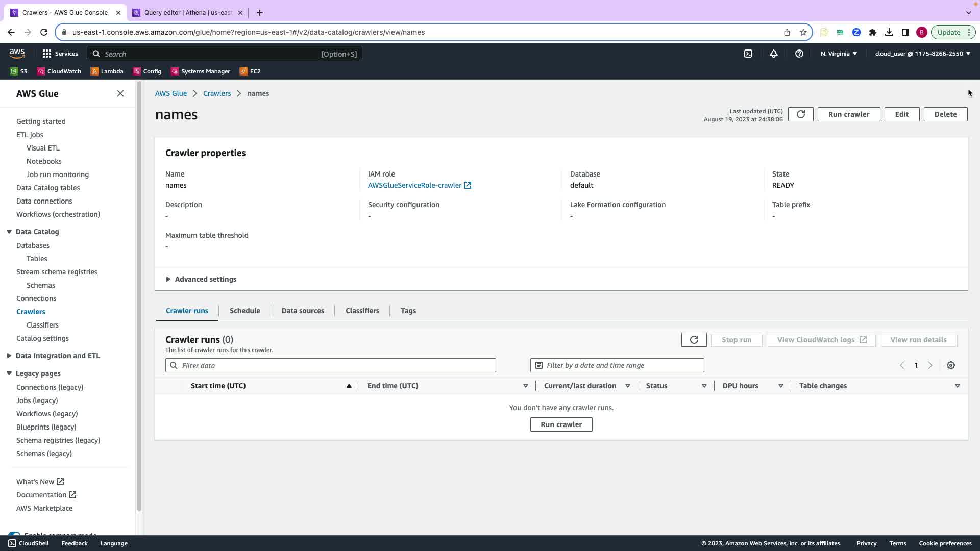Refresh crawler details with top refresh icon

(800, 114)
